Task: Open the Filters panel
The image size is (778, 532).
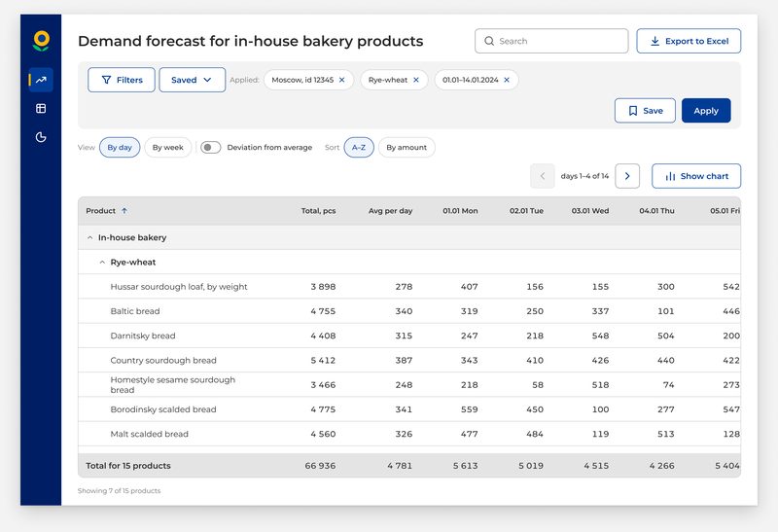Action: pos(122,80)
